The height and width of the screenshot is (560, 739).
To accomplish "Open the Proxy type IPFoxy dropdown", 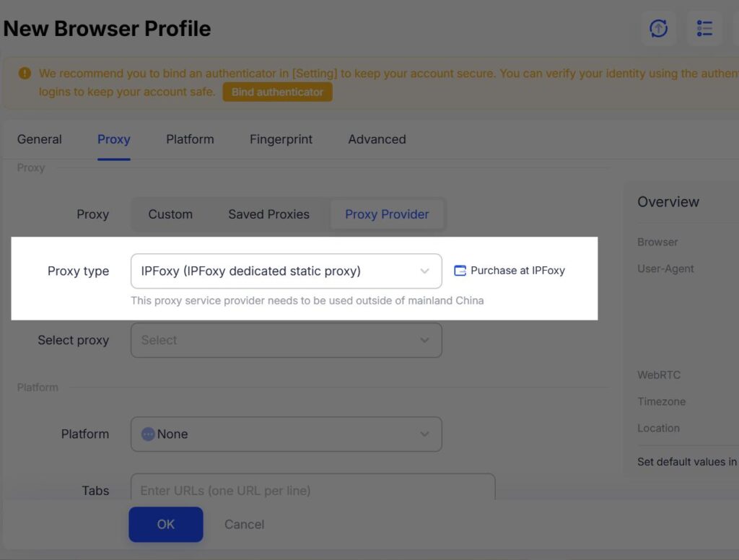I will (286, 271).
